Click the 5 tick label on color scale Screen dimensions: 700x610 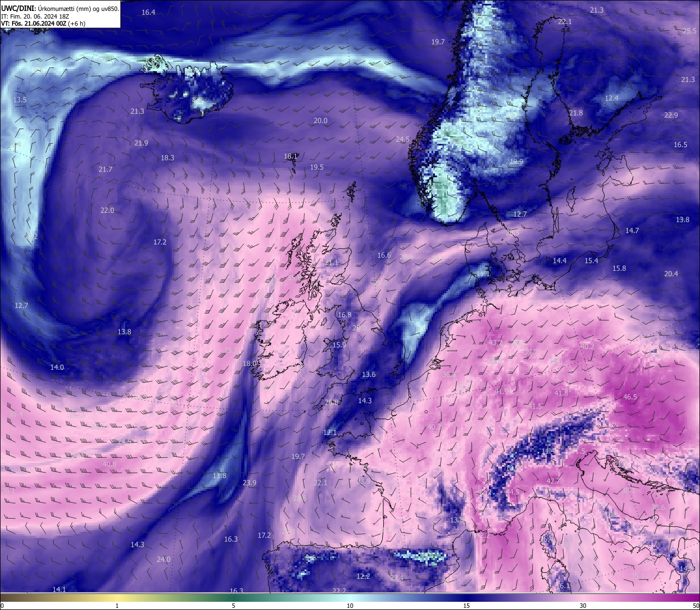click(x=234, y=606)
